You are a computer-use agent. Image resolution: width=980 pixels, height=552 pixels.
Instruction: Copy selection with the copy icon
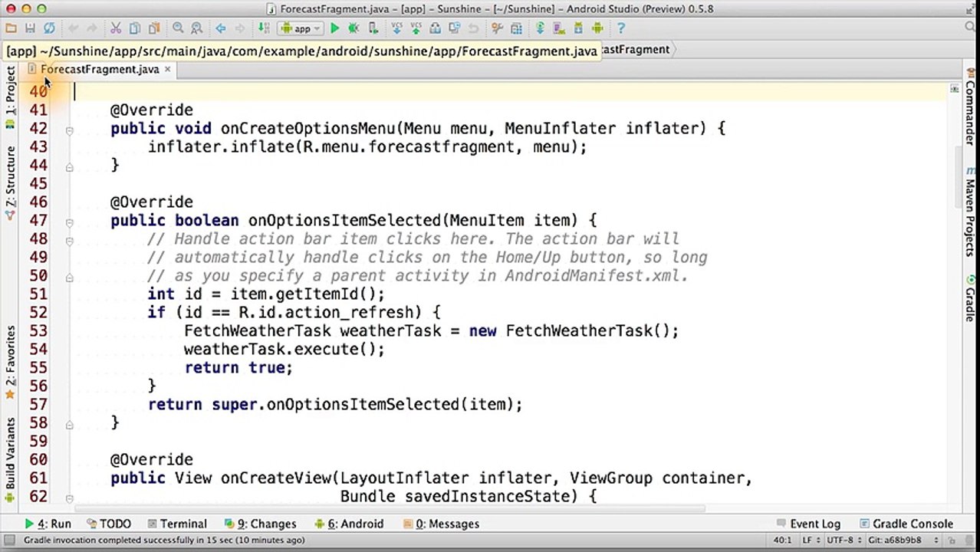pyautogui.click(x=134, y=28)
